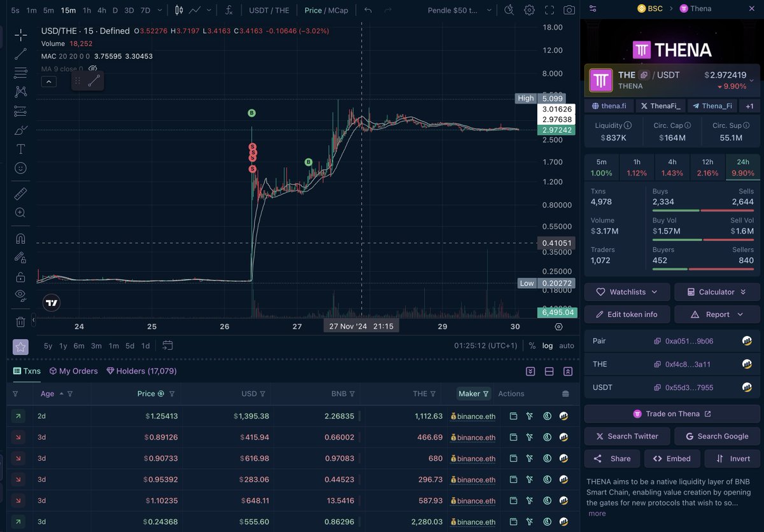Image resolution: width=764 pixels, height=532 pixels.
Task: Select the 5m stats period
Action: point(602,167)
